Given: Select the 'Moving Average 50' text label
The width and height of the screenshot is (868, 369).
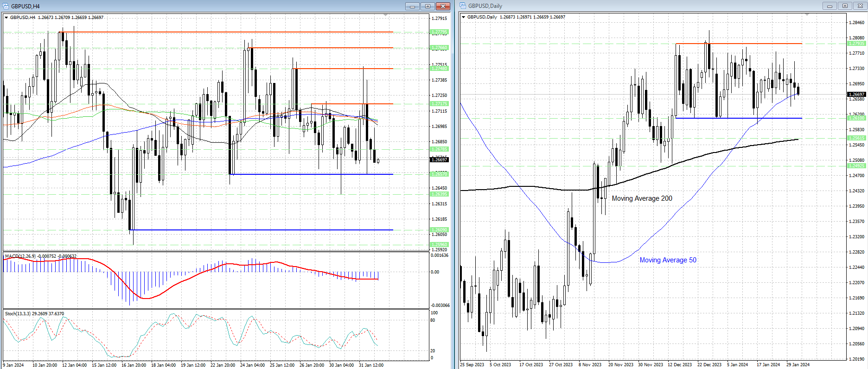Looking at the screenshot, I should click(x=668, y=260).
